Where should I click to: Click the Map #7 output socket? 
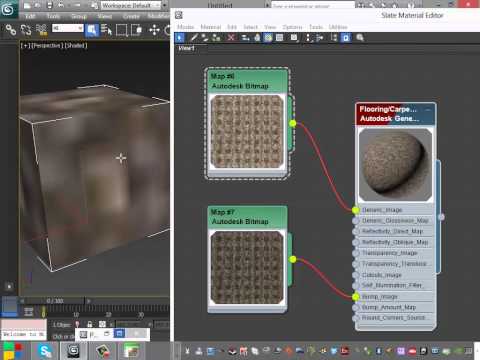(293, 259)
